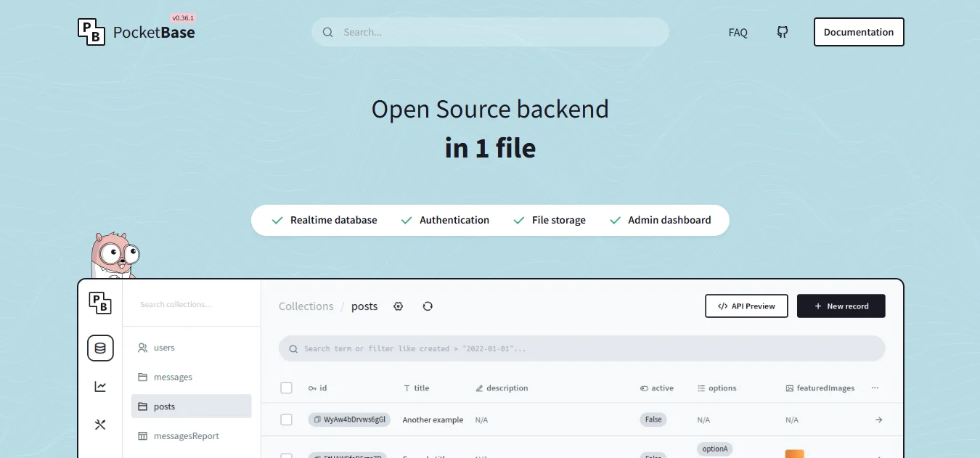Click the Realtime database feature label
Image resolution: width=980 pixels, height=458 pixels.
(x=334, y=220)
